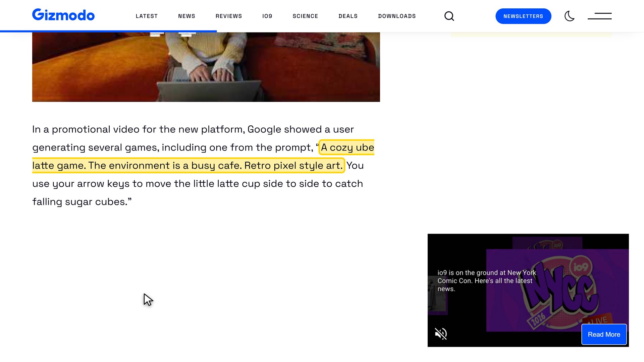The height and width of the screenshot is (362, 644).
Task: Click the Newsletters button
Action: click(523, 16)
